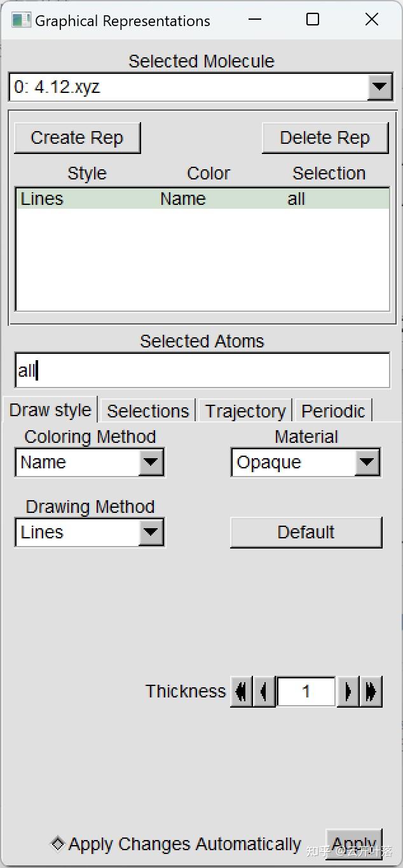Click the Selected Atoms text field
Screen dimensions: 403x868
(x=201, y=370)
